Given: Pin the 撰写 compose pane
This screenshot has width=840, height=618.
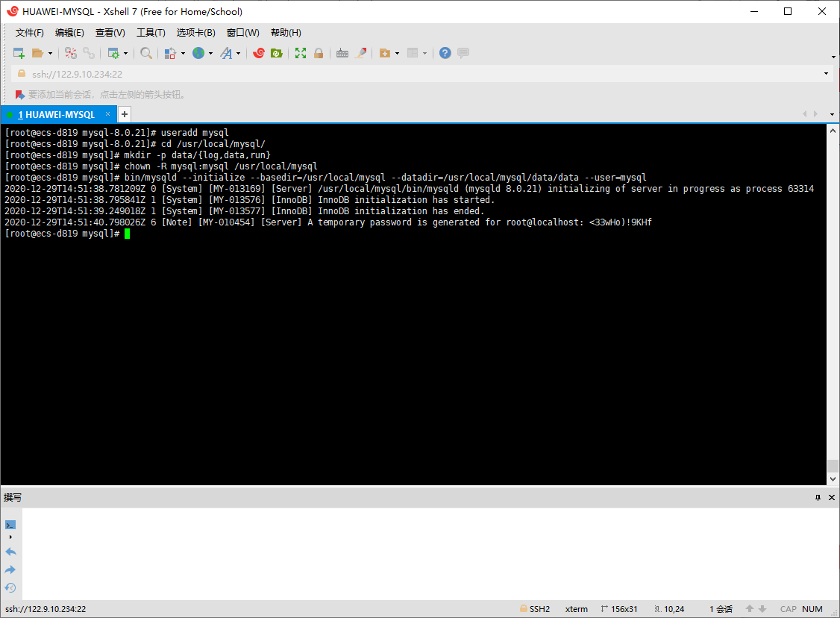Looking at the screenshot, I should [818, 497].
